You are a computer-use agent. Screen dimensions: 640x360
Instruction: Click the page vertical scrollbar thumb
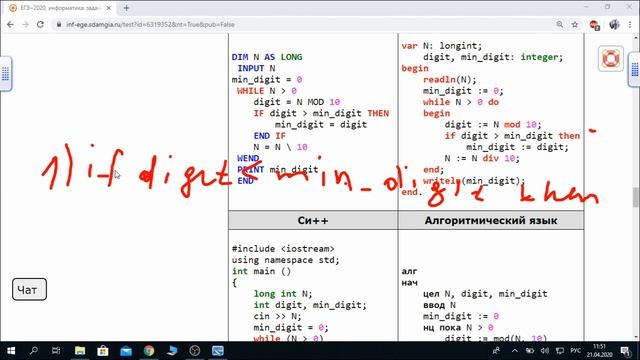click(x=636, y=197)
